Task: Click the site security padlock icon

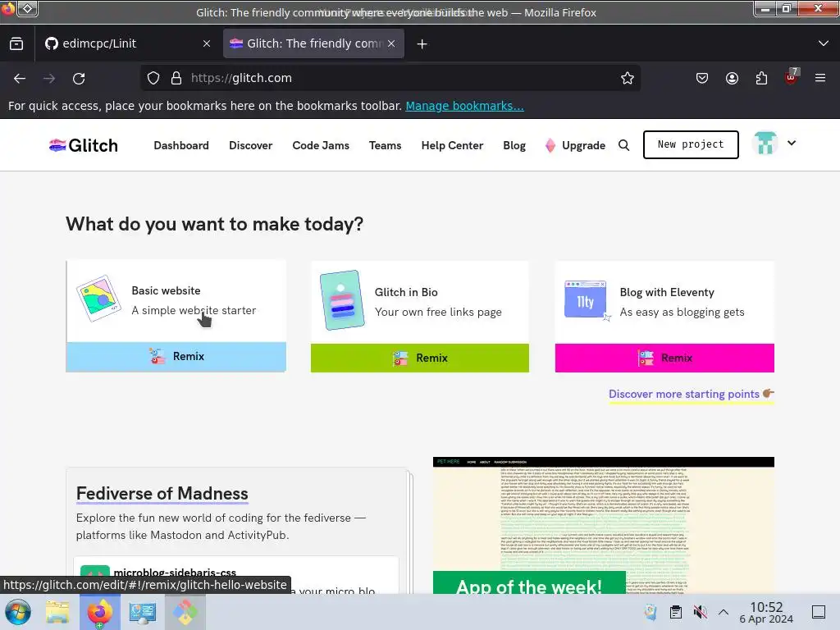Action: coord(176,78)
